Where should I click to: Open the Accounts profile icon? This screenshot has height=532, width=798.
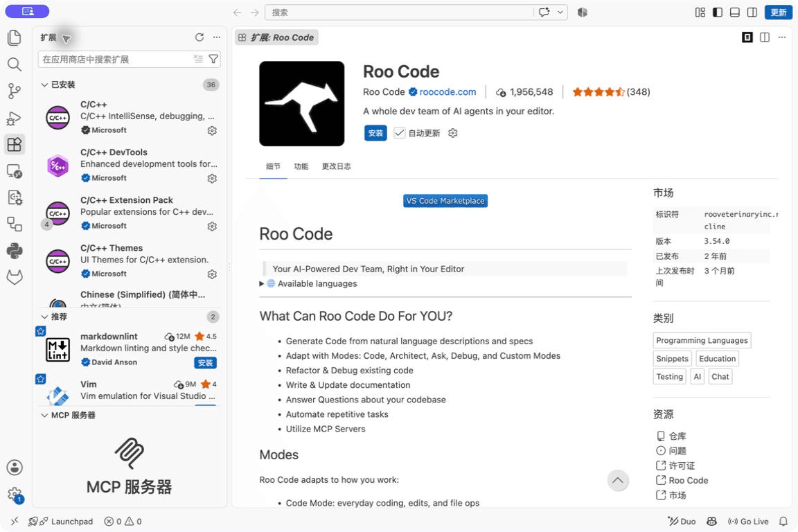click(x=15, y=468)
